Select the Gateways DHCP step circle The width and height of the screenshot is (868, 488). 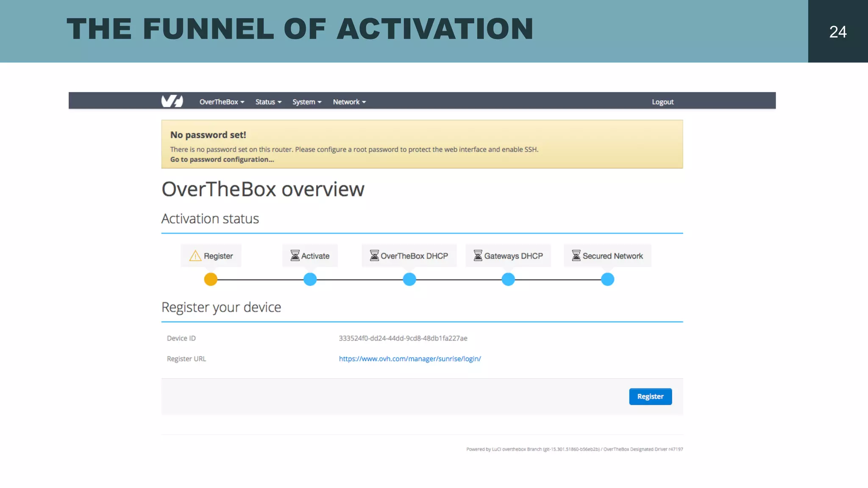click(x=508, y=279)
